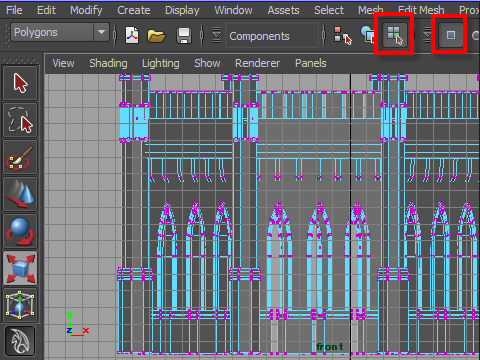Click the Save Scene floppy icon

click(184, 35)
